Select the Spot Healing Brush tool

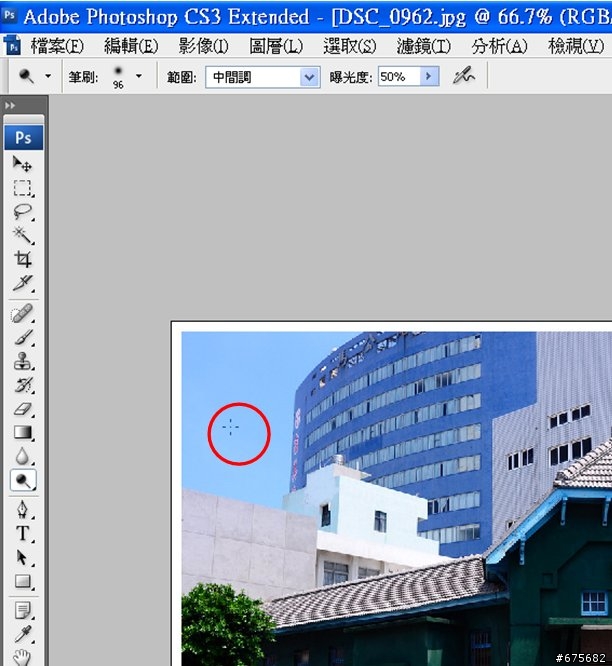22,314
